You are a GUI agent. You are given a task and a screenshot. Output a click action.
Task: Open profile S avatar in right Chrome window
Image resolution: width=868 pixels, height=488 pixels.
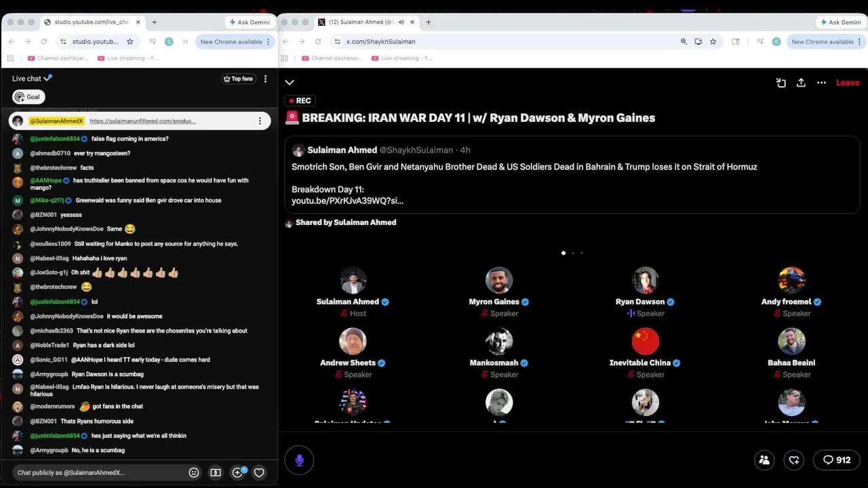pos(776,41)
